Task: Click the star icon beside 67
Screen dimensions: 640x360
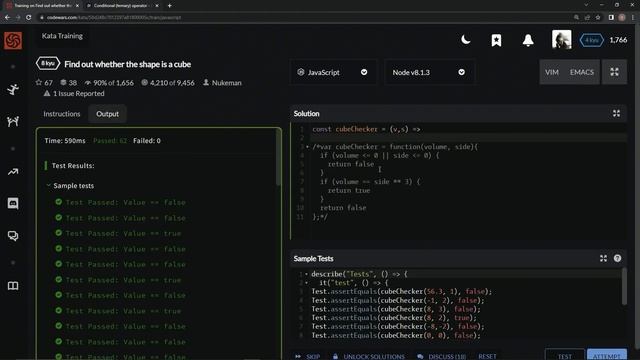Action: [x=39, y=82]
